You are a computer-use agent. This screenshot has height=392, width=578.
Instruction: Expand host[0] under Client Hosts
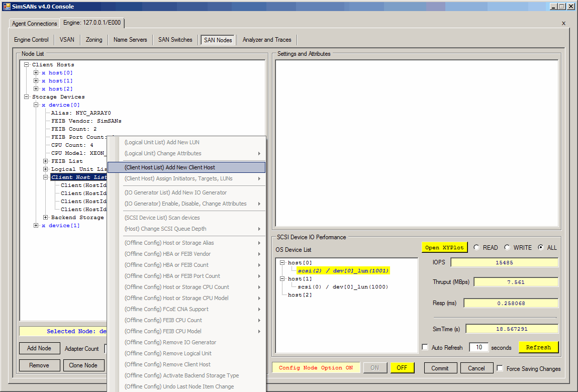pos(36,73)
